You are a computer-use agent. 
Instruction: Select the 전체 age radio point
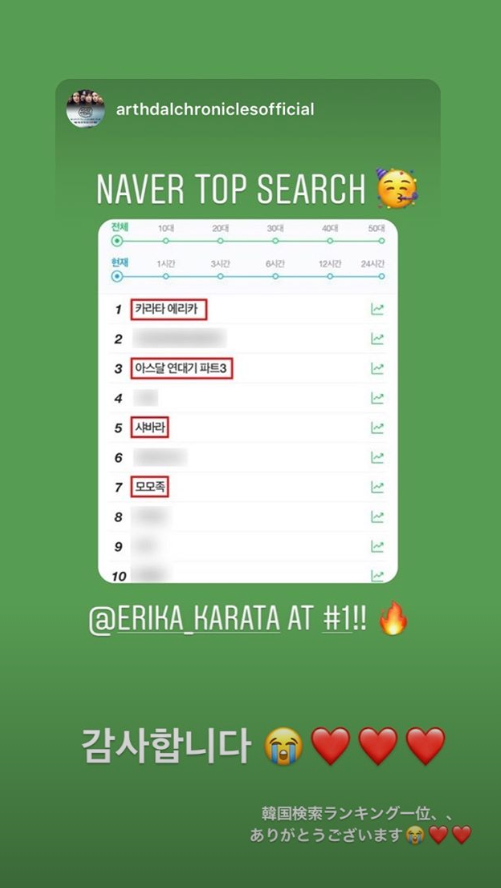pyautogui.click(x=117, y=241)
